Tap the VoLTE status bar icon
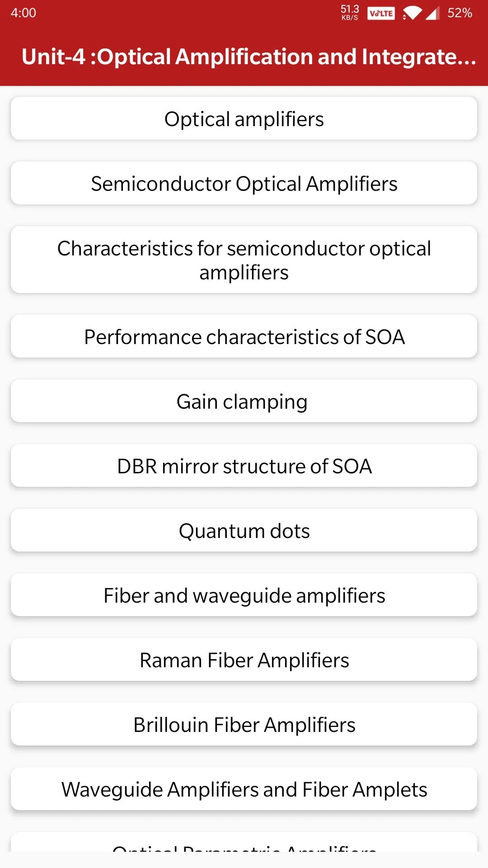The height and width of the screenshot is (868, 488). click(381, 13)
